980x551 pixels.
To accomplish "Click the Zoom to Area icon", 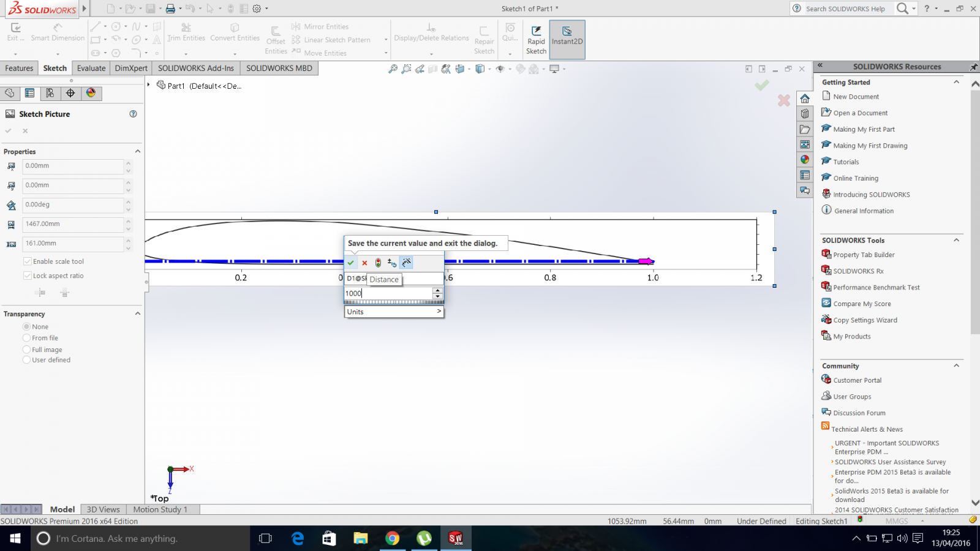I will [x=406, y=69].
